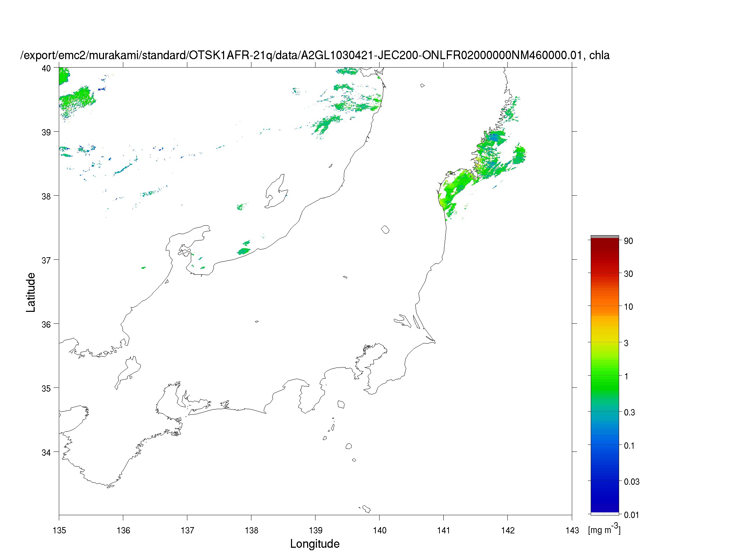
Task: Click the latitude tick label 39
Action: [46, 132]
